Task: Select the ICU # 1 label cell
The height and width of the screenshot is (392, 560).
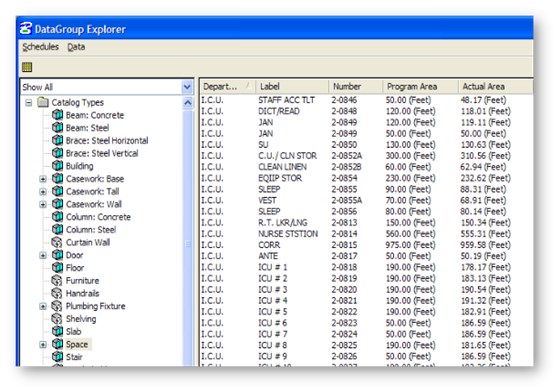Action: coord(272,267)
